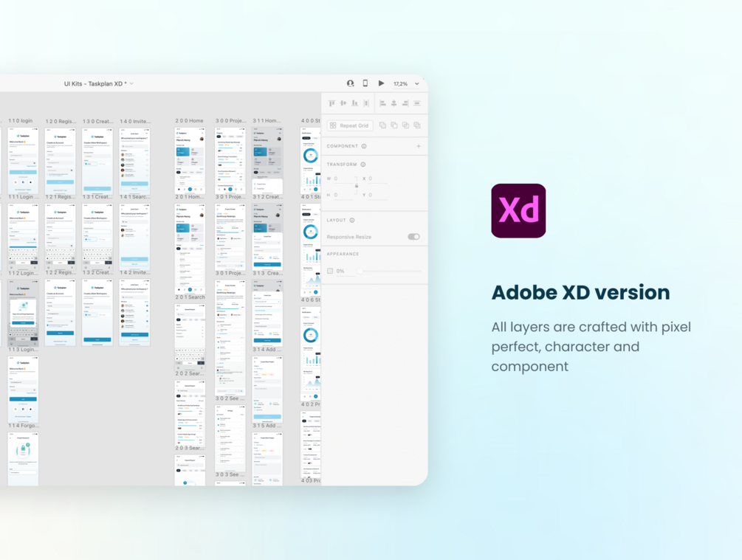Select the '2 0 1 Hom...' artboard label

click(190, 197)
